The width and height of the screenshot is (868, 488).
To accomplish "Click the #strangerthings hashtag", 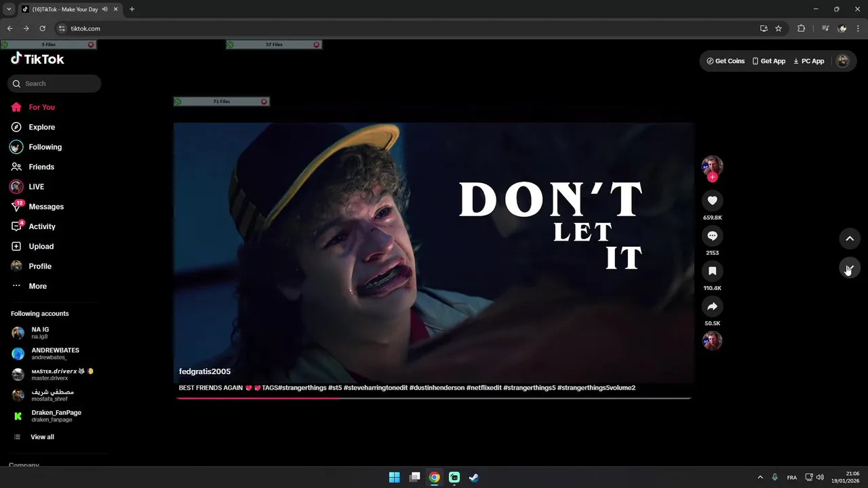I will (x=302, y=388).
